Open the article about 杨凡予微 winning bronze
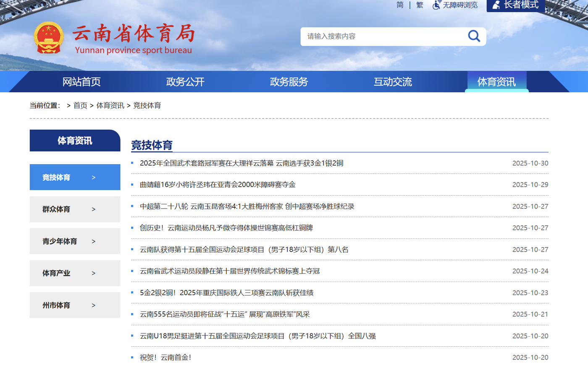Viewport: 588px width, 366px height. (226, 228)
